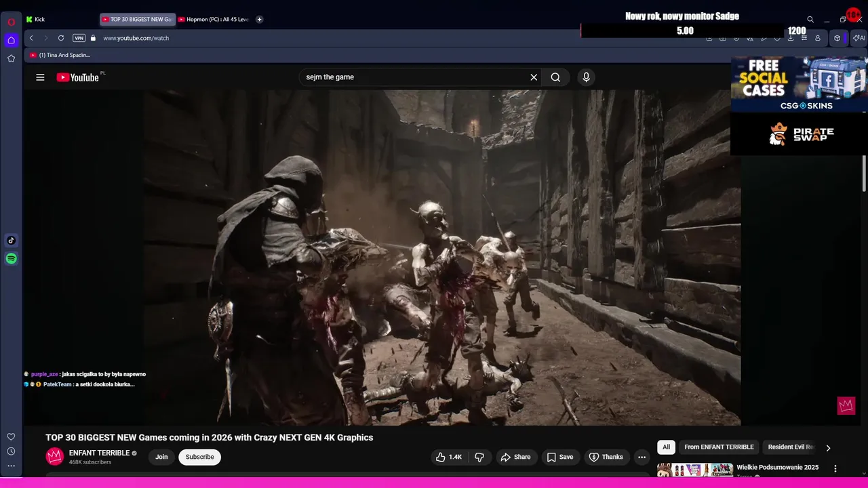Clear the YouTube search text with X
Image resolution: width=868 pixels, height=488 pixels.
[534, 77]
